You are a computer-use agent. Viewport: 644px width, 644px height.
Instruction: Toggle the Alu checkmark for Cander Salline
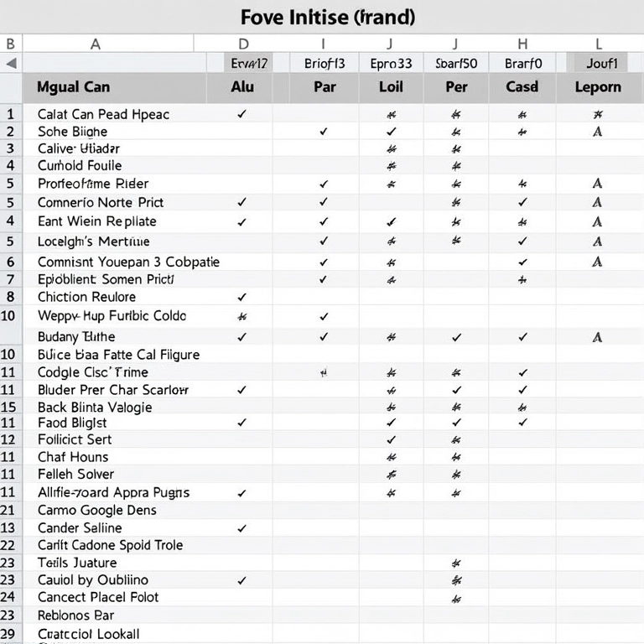pos(242,528)
